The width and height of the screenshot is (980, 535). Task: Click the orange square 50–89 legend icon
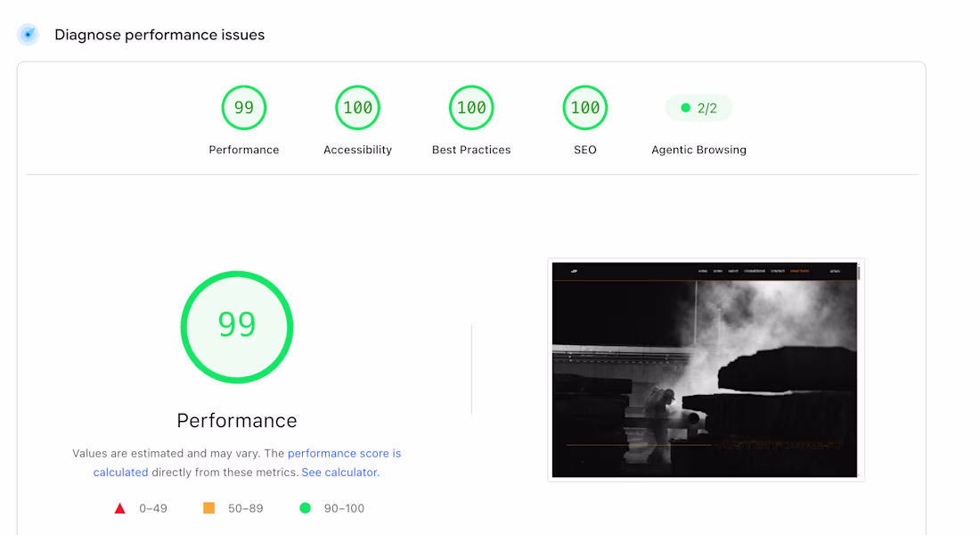[208, 508]
